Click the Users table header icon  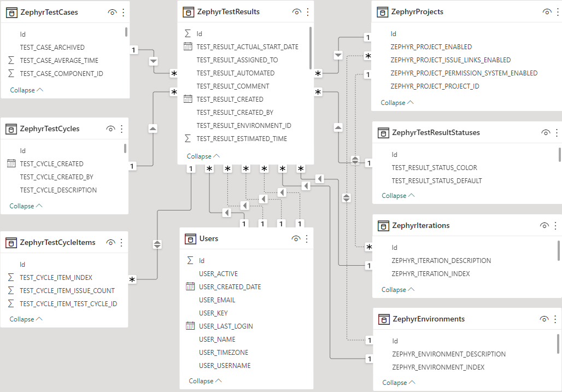[190, 238]
